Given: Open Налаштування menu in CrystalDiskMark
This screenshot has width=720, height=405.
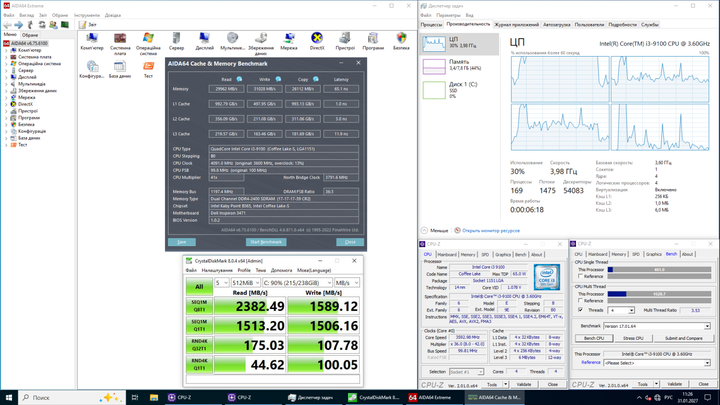Looking at the screenshot, I should [x=217, y=270].
